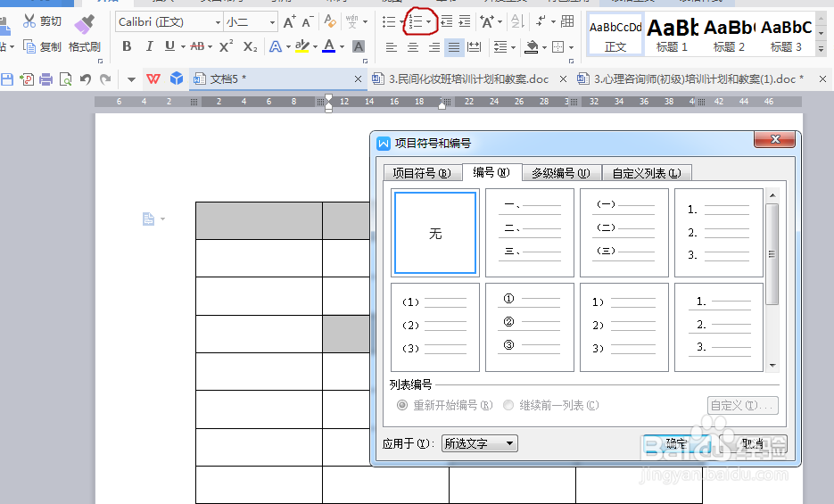Image resolution: width=834 pixels, height=504 pixels.
Task: Justify text alignment
Action: [454, 47]
